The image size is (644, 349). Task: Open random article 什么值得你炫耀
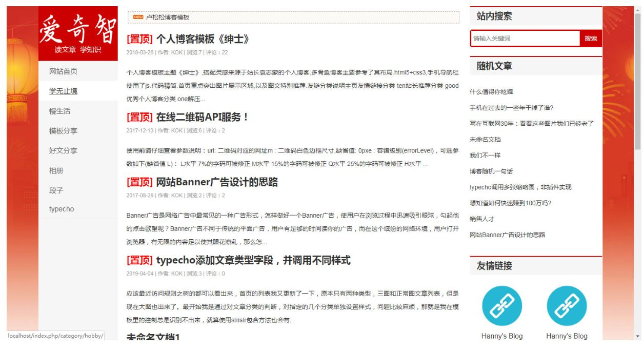pos(491,91)
